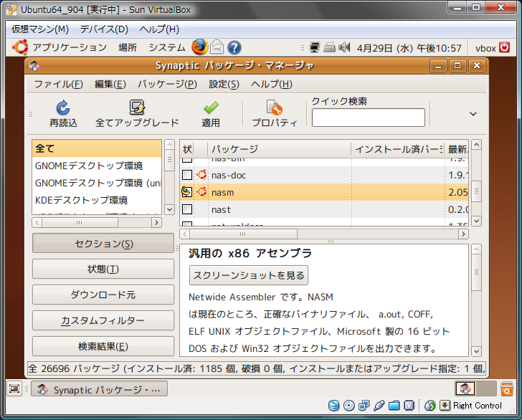Screen dimensions: 522x420
Task: Click the VirtualBox USB status icon
Action: coord(379,406)
